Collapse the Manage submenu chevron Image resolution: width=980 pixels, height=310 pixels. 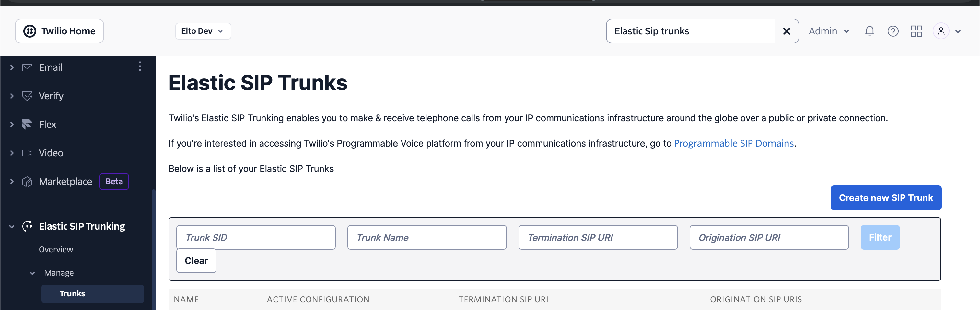[x=32, y=273]
